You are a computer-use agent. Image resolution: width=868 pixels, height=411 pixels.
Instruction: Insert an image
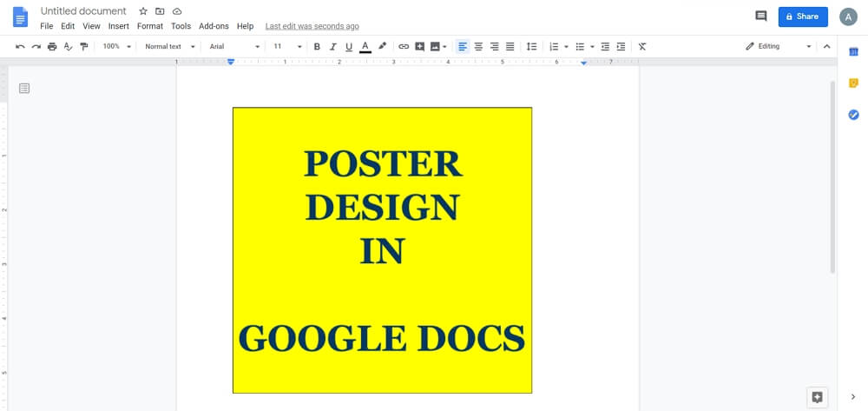(435, 47)
